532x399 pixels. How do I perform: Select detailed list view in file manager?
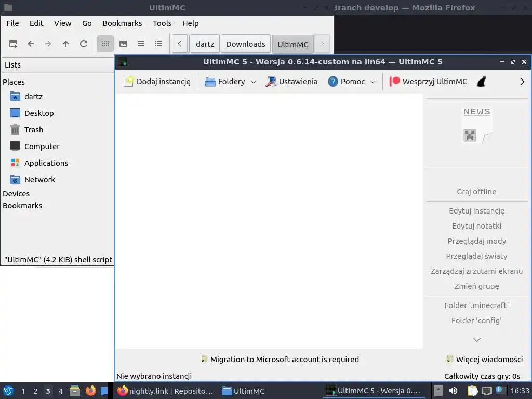(x=158, y=44)
